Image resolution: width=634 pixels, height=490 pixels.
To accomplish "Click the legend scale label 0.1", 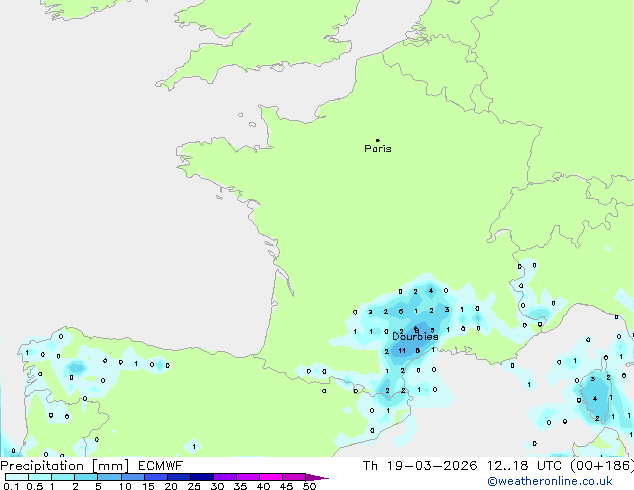I will click(x=11, y=486).
